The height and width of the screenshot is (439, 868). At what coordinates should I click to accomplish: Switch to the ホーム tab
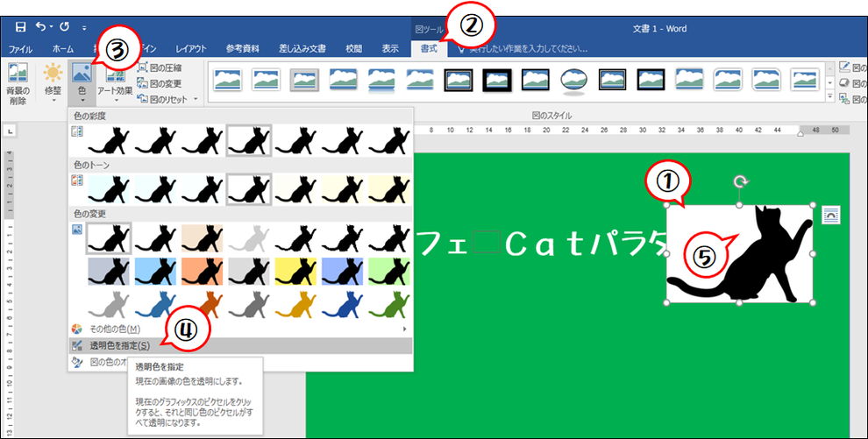(x=62, y=49)
